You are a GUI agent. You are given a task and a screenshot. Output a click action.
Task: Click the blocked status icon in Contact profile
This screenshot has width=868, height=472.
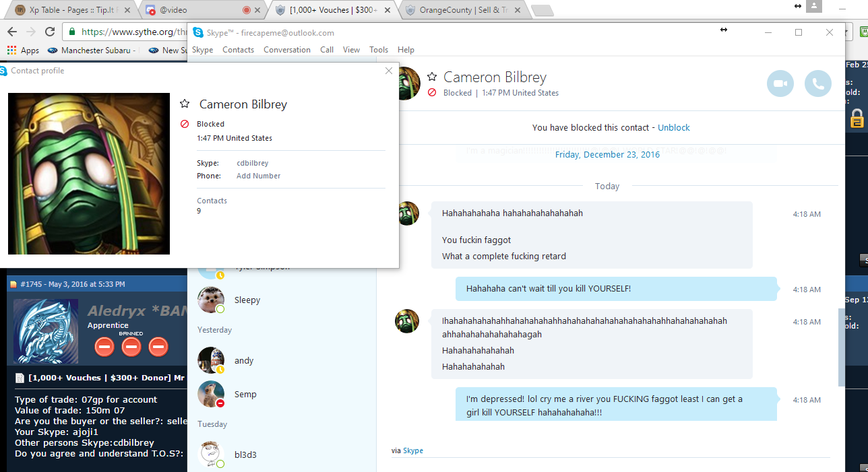pos(185,124)
